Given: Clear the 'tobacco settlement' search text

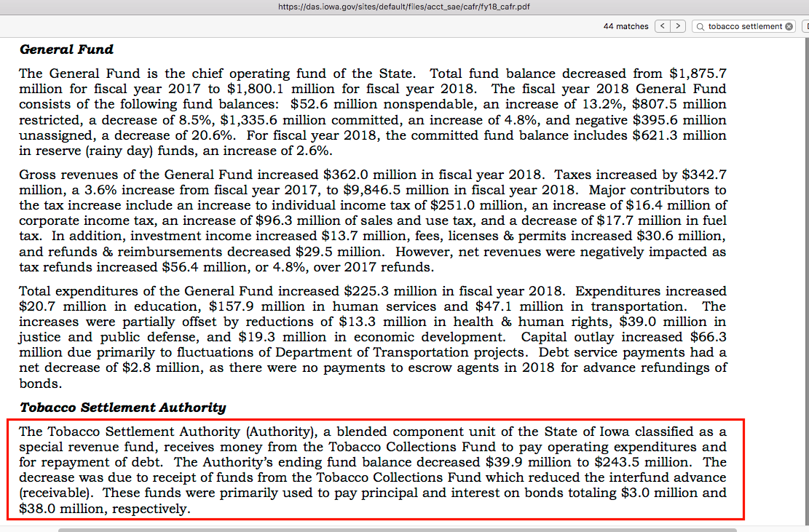Looking at the screenshot, I should click(789, 26).
